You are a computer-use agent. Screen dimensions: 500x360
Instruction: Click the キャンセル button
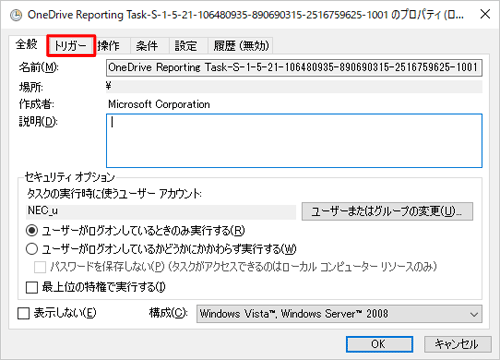tap(457, 344)
